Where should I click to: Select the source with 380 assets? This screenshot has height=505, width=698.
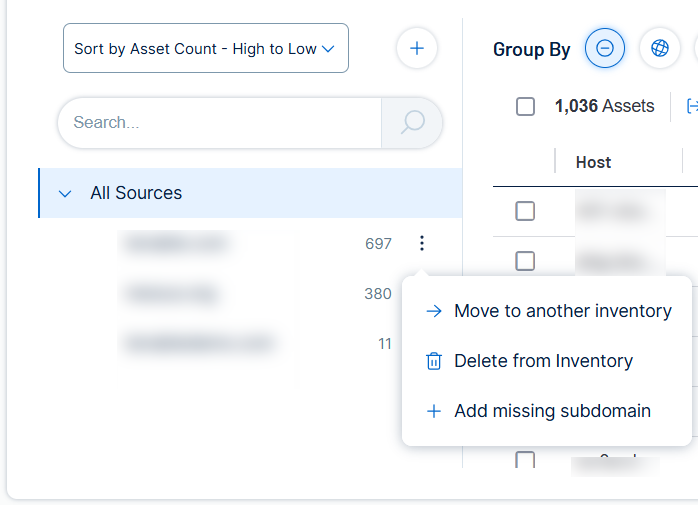pos(172,294)
